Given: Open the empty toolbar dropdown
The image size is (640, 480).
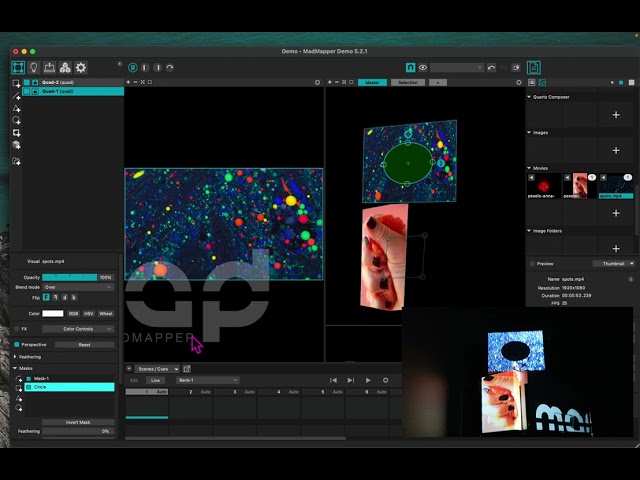Looking at the screenshot, I should [x=457, y=67].
